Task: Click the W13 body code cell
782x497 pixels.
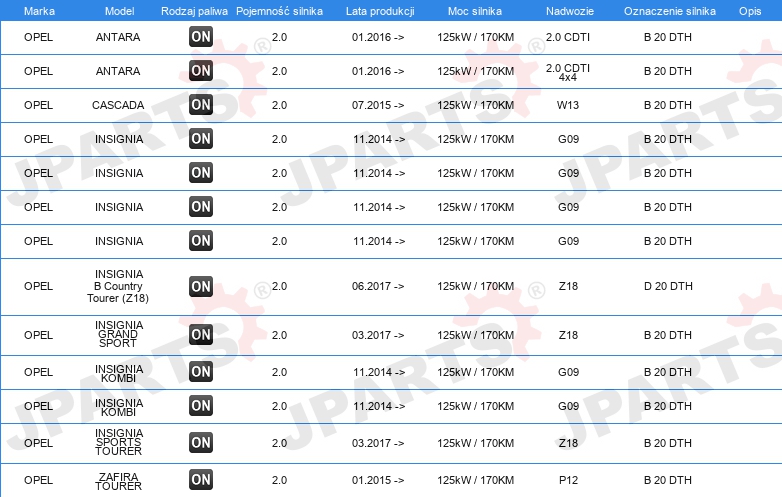Action: tap(568, 105)
